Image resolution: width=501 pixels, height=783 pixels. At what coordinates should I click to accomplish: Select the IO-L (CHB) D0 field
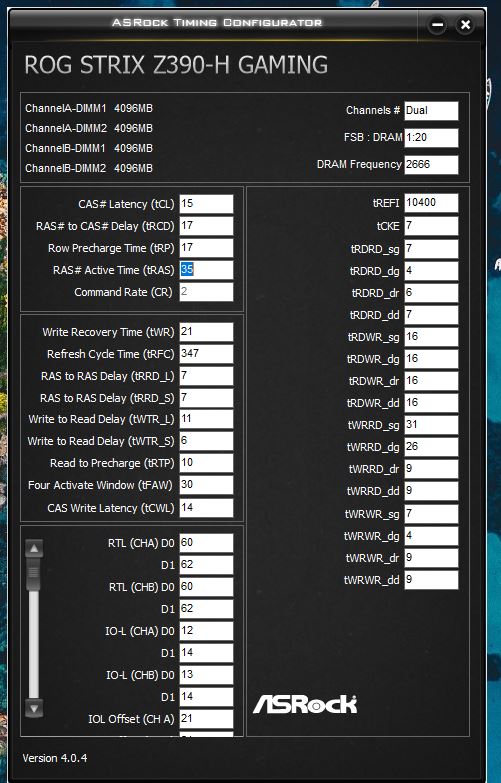pyautogui.click(x=206, y=675)
